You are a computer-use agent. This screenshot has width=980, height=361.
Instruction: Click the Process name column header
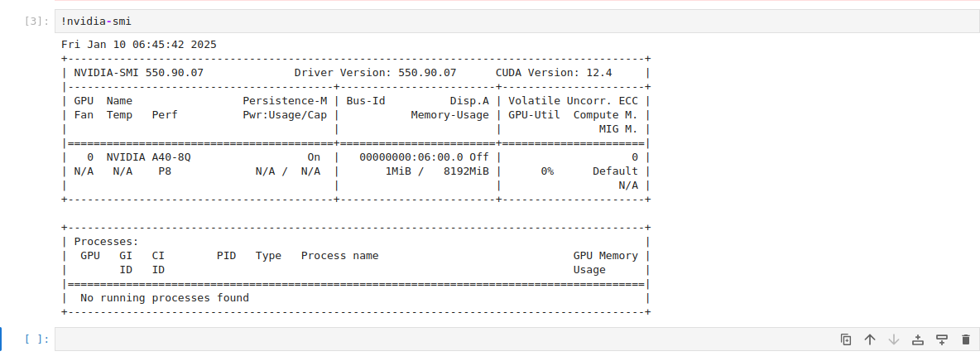(x=339, y=255)
